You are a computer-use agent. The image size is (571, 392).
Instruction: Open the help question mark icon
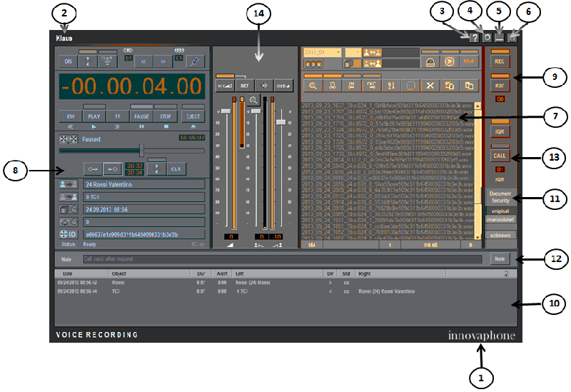click(474, 37)
